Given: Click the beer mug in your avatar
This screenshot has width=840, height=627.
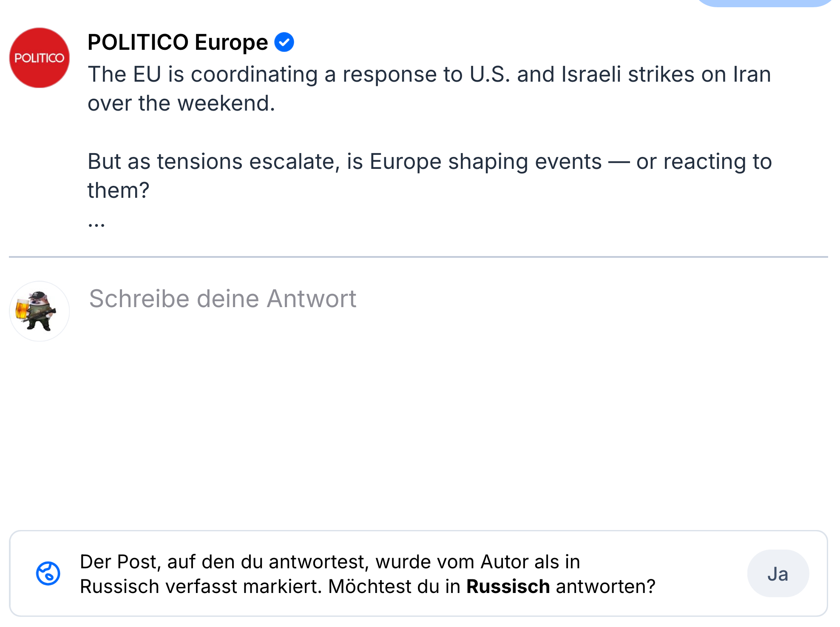Looking at the screenshot, I should point(22,308).
